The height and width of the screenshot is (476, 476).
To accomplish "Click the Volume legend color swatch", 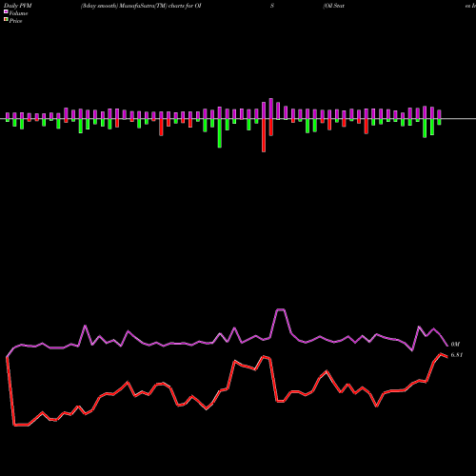I will point(6,11).
